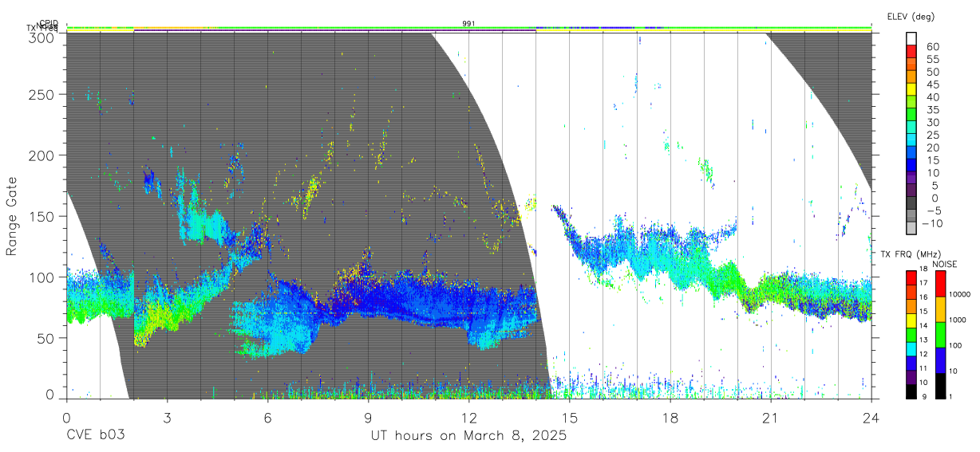Click the 50 tick on the Range Gate axis
The width and height of the screenshot is (980, 452).
pos(45,337)
